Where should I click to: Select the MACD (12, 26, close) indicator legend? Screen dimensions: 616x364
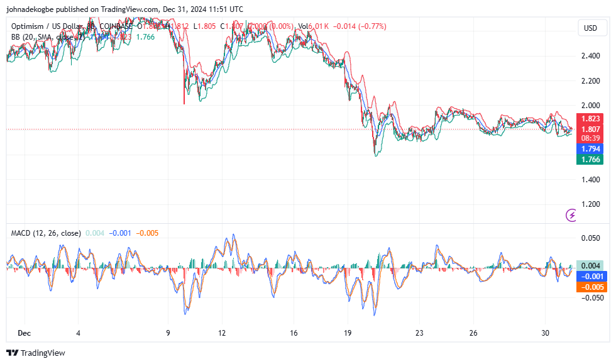(46, 233)
